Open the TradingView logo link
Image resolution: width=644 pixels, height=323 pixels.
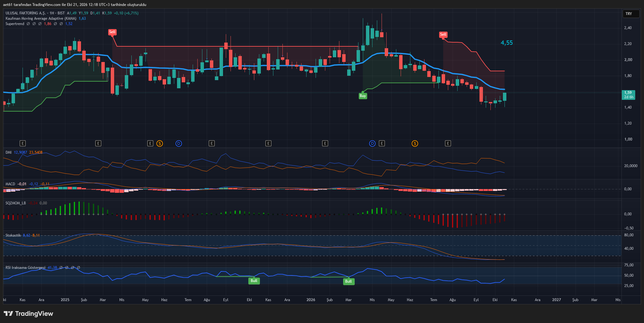click(28, 314)
